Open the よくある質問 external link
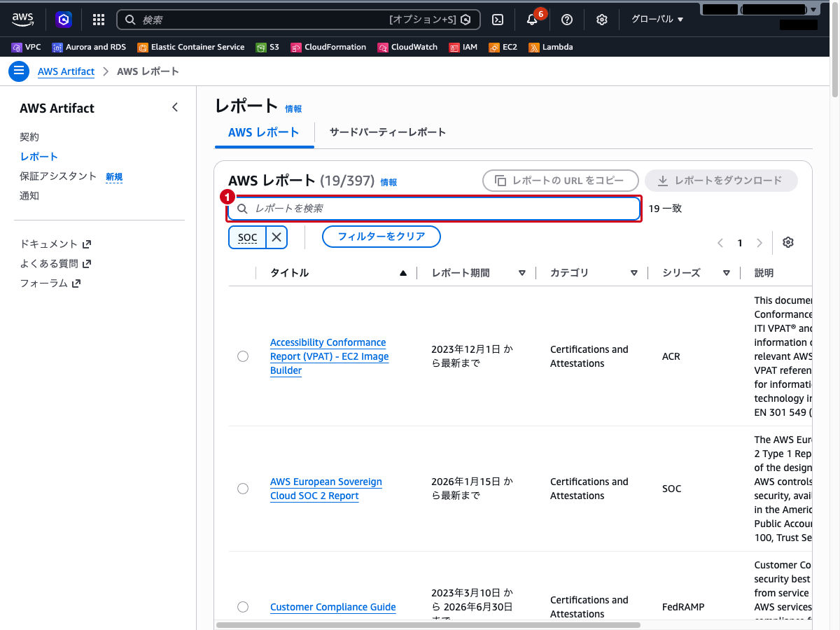The width and height of the screenshot is (840, 630). point(56,264)
